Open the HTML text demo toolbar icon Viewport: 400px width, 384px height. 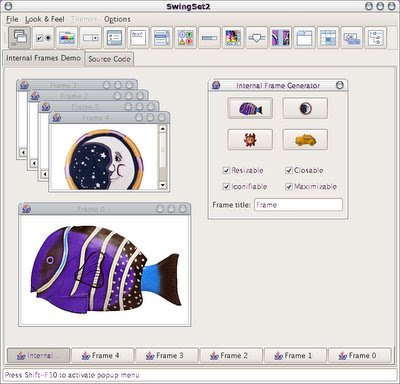click(138, 38)
